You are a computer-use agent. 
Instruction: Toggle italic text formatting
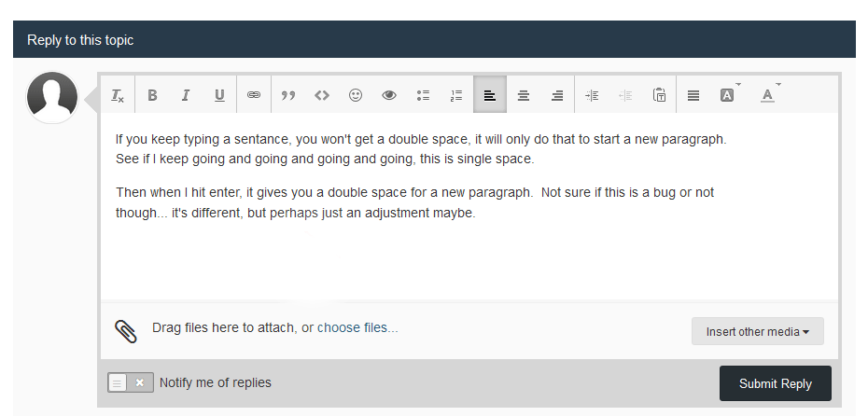click(186, 95)
